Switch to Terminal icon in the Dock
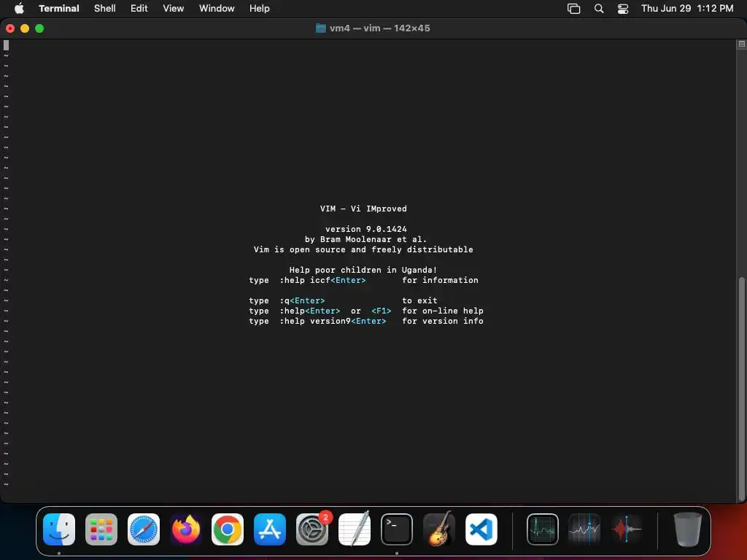This screenshot has width=747, height=560. point(396,529)
